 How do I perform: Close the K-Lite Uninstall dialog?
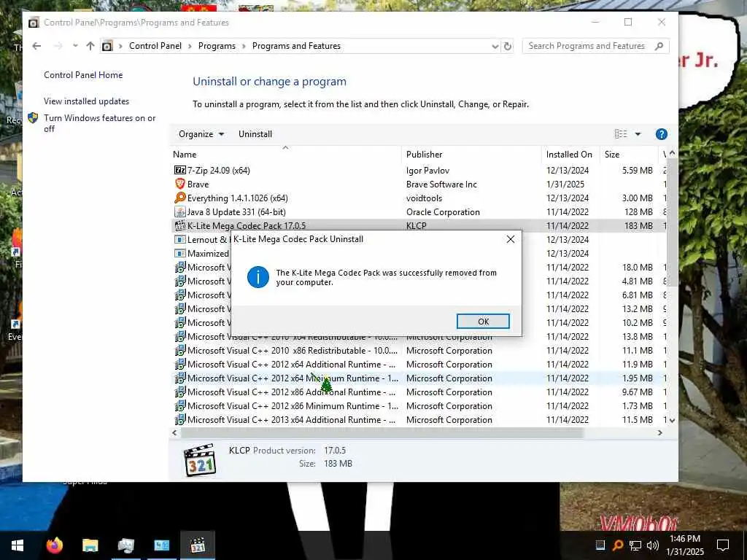[x=510, y=239]
